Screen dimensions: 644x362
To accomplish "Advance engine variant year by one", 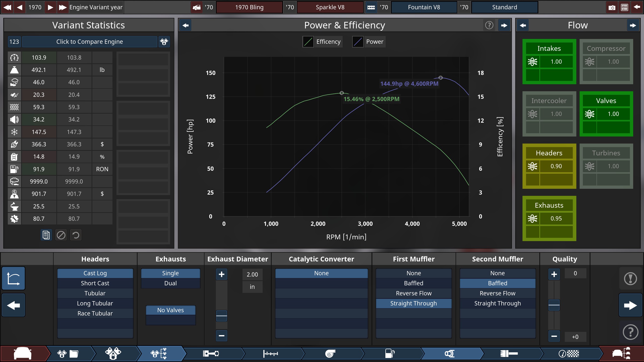I will click(50, 7).
